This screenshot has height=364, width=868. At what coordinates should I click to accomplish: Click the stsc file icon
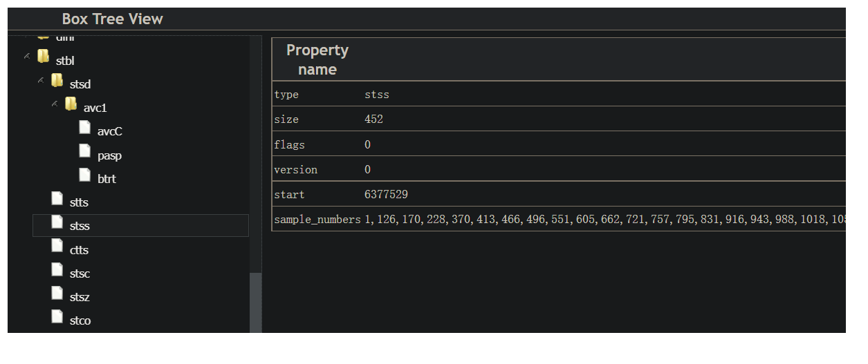57,270
